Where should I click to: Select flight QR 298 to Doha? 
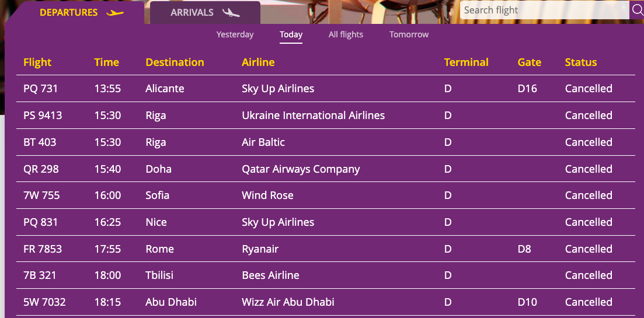[x=41, y=169]
